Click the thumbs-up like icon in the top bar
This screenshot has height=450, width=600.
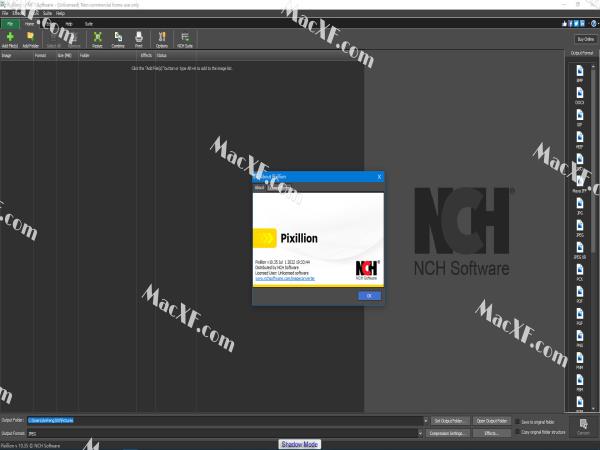coord(564,24)
